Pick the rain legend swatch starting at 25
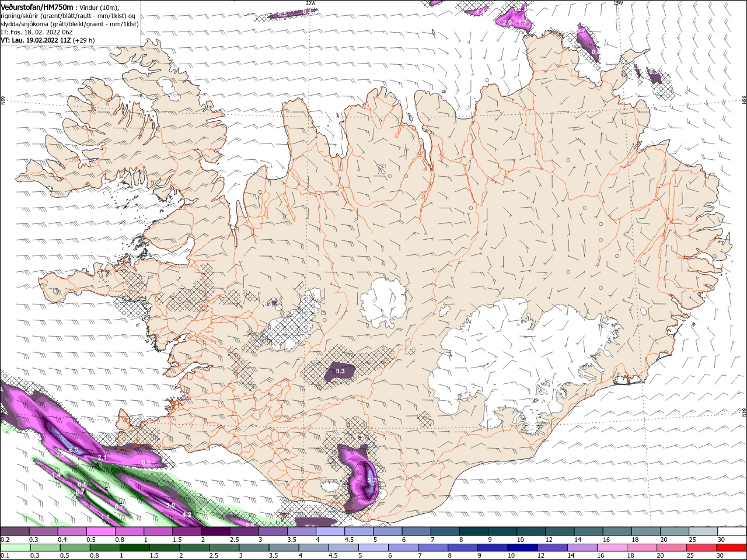 (701, 548)
